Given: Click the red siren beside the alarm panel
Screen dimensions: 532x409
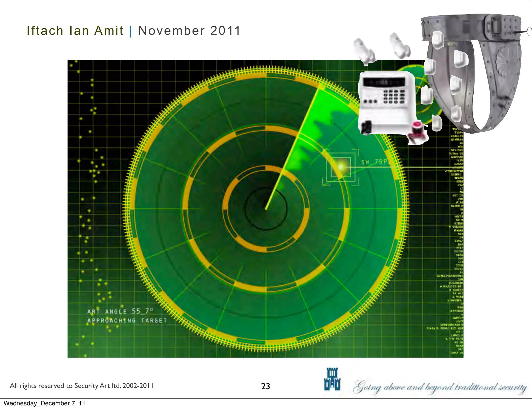Looking at the screenshot, I should 417,129.
